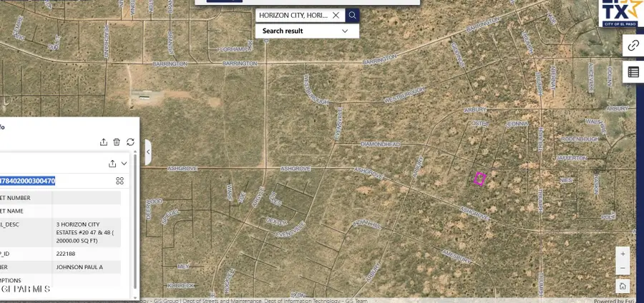Click export icon beside the record chevron
The height and width of the screenshot is (303, 644).
click(x=112, y=164)
